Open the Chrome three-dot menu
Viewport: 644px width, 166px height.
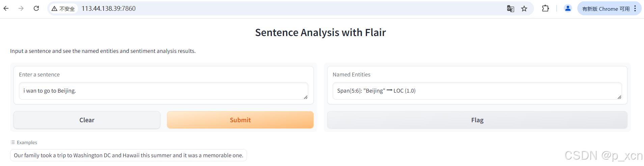click(635, 8)
